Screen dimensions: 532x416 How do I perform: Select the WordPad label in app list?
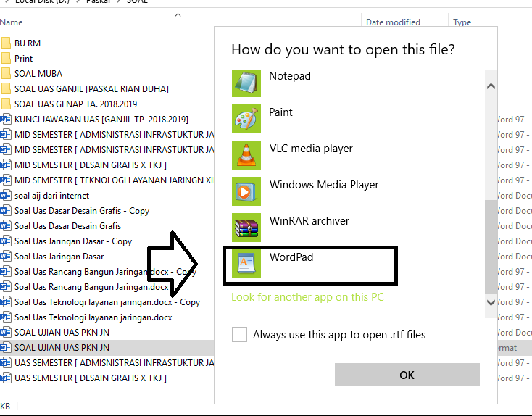click(291, 257)
